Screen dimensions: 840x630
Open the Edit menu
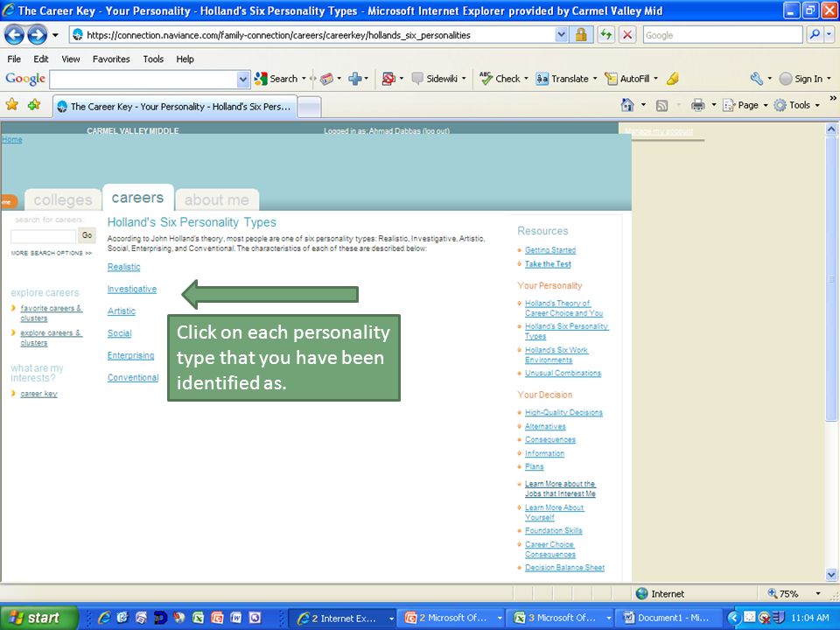coord(41,59)
